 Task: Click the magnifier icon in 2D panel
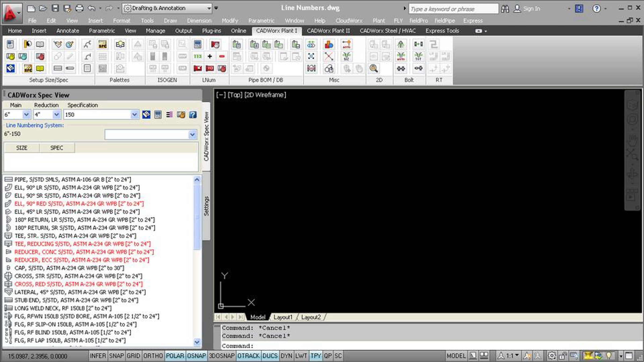(x=374, y=68)
